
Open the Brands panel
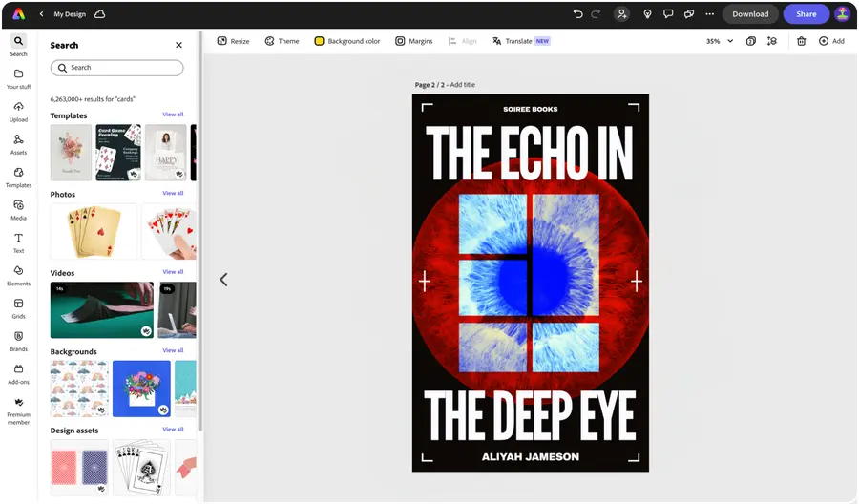18,340
